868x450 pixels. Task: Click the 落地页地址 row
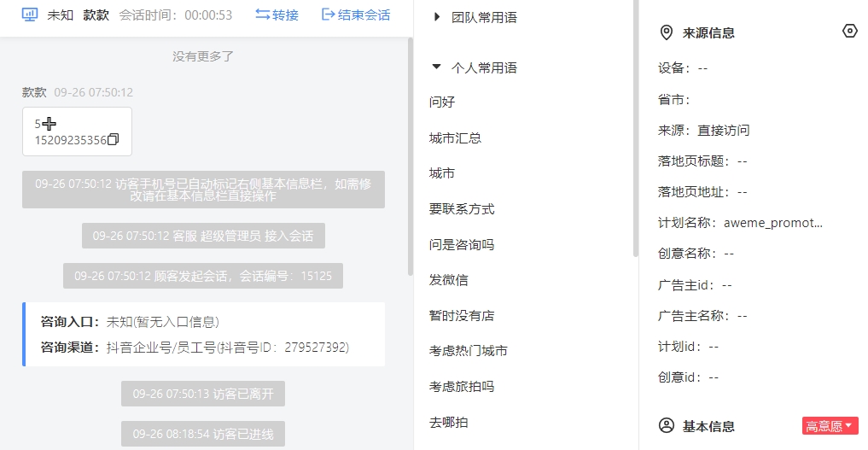tap(702, 191)
